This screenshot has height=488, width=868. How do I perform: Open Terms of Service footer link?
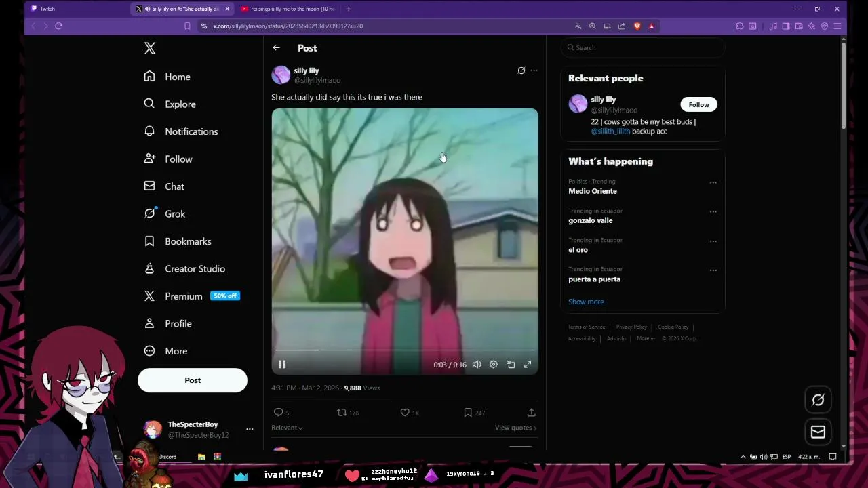click(587, 327)
